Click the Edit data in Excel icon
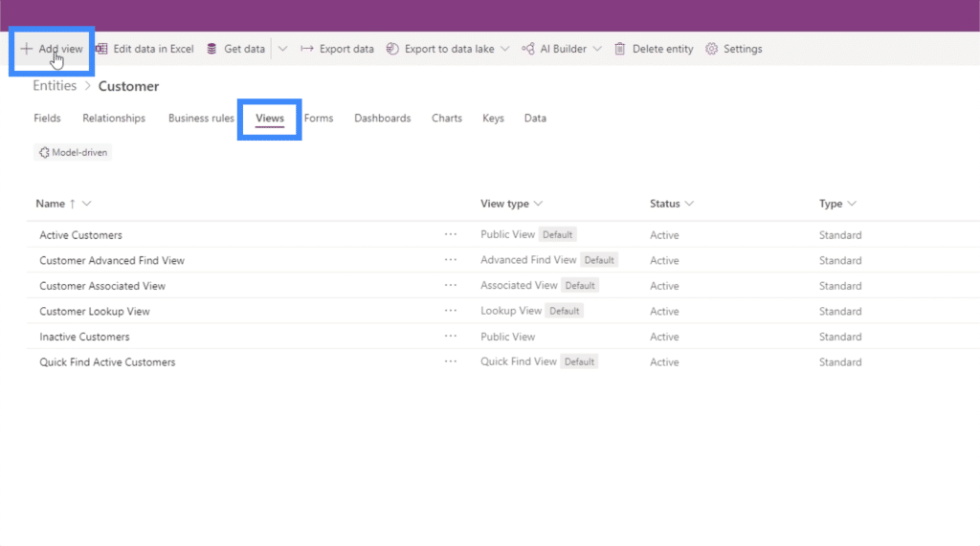980x546 pixels. 101,49
